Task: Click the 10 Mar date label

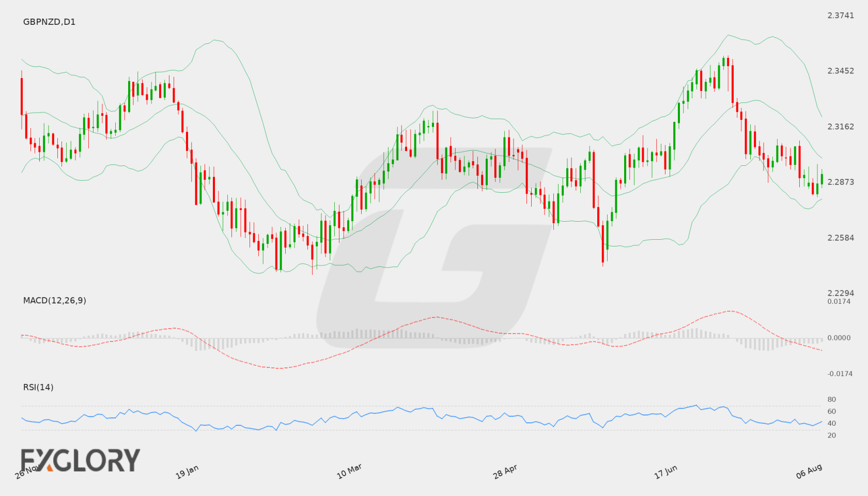Action: click(349, 471)
